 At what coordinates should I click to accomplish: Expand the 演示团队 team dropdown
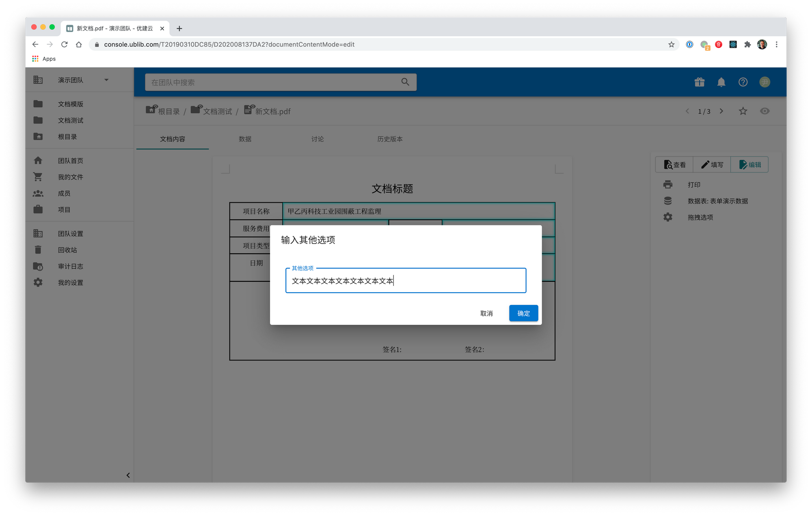[106, 80]
